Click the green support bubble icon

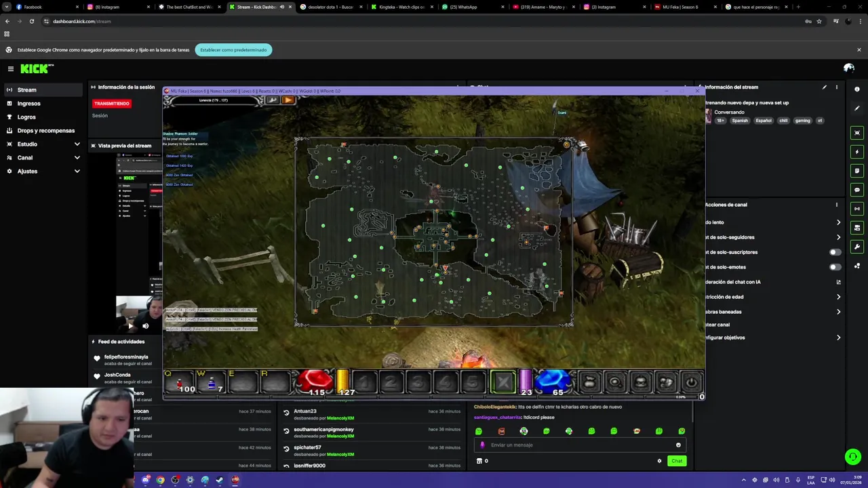pos(853,457)
